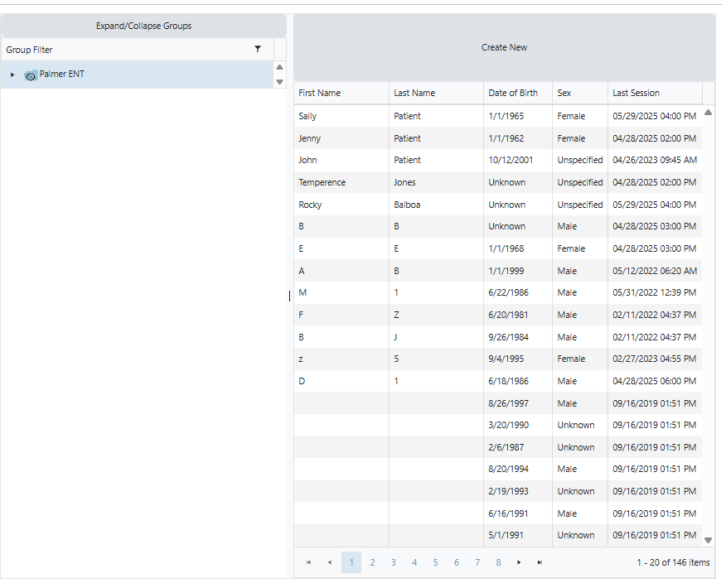The height and width of the screenshot is (588, 726).
Task: Open page 8 of the patient list
Action: pyautogui.click(x=498, y=561)
